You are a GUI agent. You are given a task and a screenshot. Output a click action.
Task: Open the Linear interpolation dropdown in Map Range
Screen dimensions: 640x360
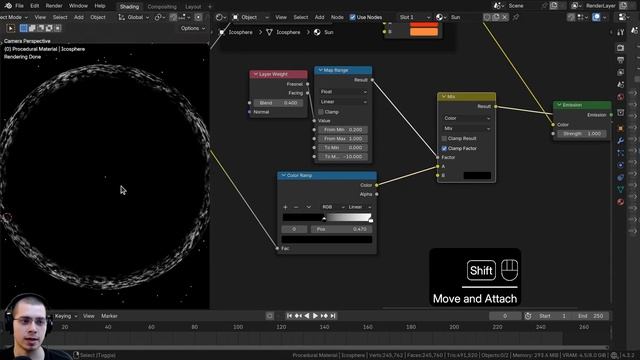343,102
